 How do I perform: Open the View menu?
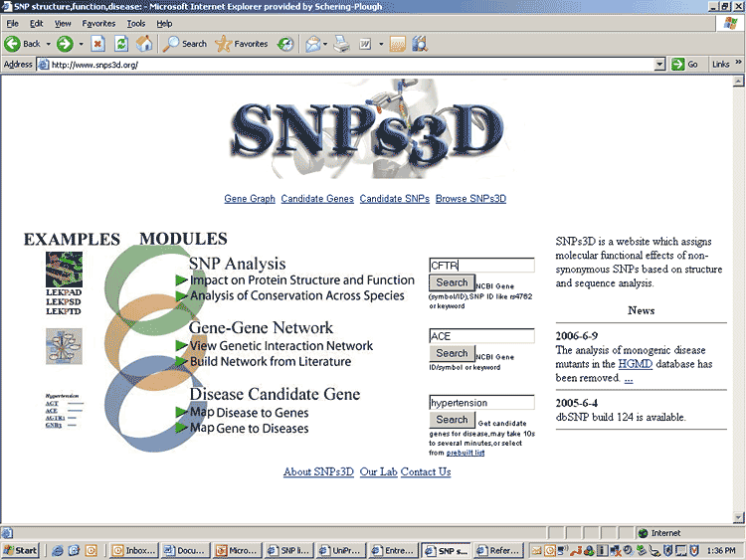pyautogui.click(x=63, y=23)
